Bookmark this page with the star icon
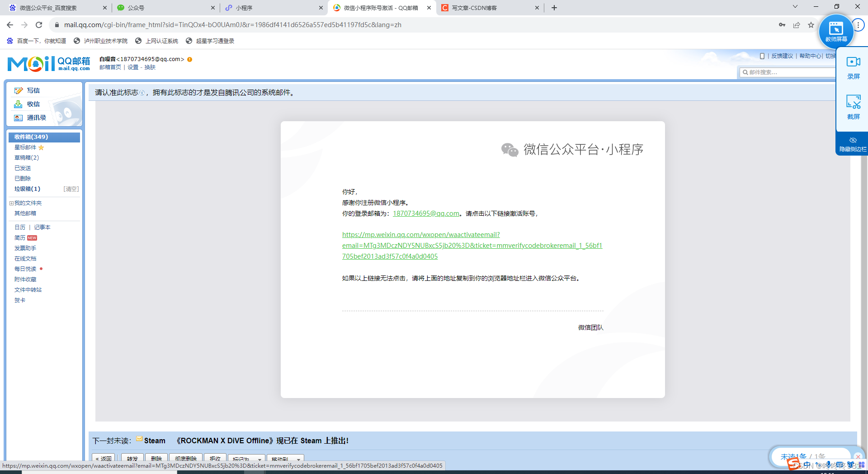This screenshot has width=868, height=474. coord(811,25)
